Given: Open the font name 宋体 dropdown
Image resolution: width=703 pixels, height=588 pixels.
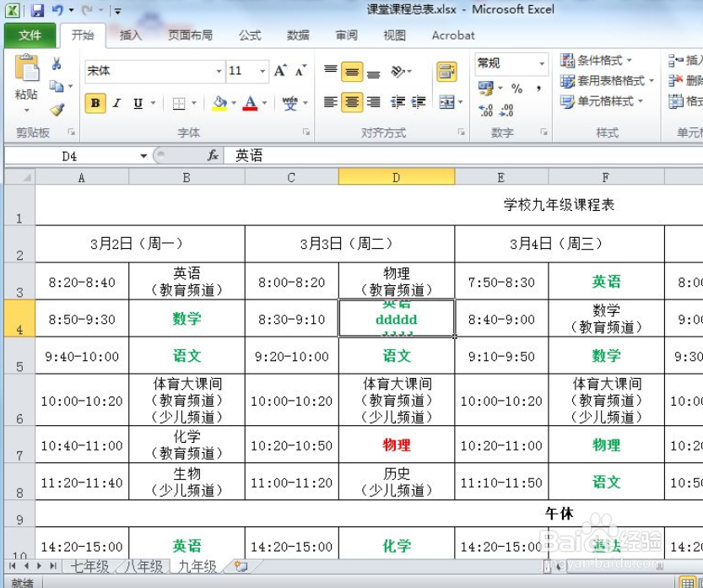Looking at the screenshot, I should [x=219, y=71].
